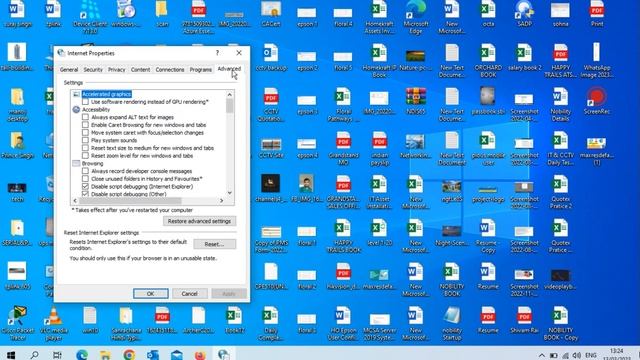The width and height of the screenshot is (640, 360).
Task: Tick the Play system sounds checkbox
Action: pos(85,140)
